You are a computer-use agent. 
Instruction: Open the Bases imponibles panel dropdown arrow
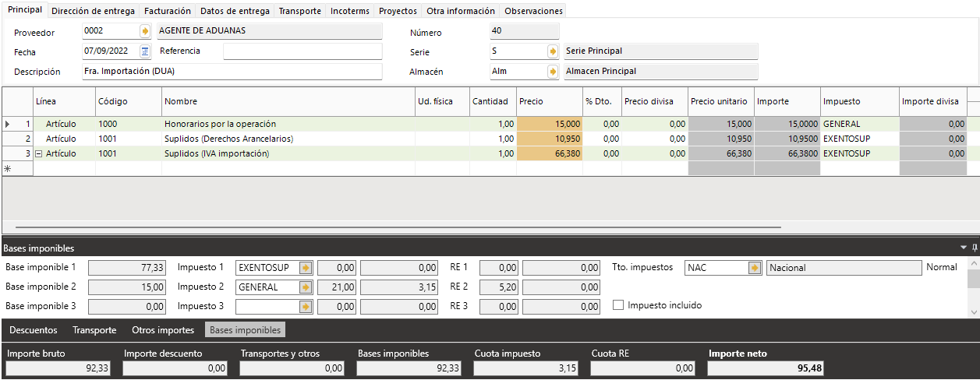(963, 248)
